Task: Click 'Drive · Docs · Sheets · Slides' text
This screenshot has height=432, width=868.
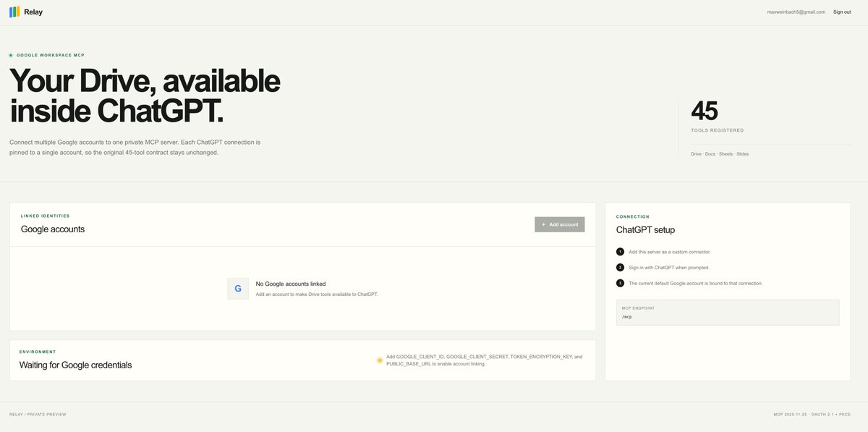Action: (x=720, y=153)
